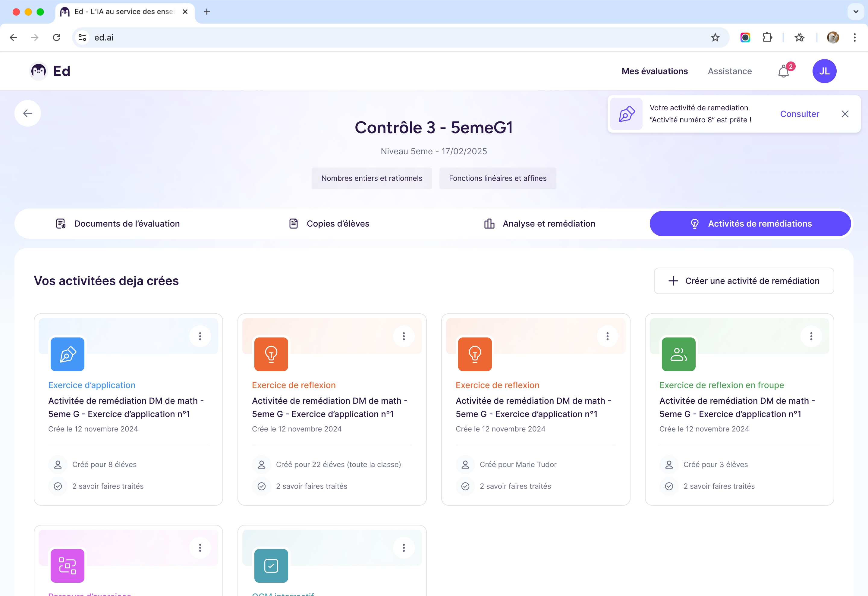Switch to Copies d'élèves tab
The height and width of the screenshot is (596, 868).
point(329,224)
